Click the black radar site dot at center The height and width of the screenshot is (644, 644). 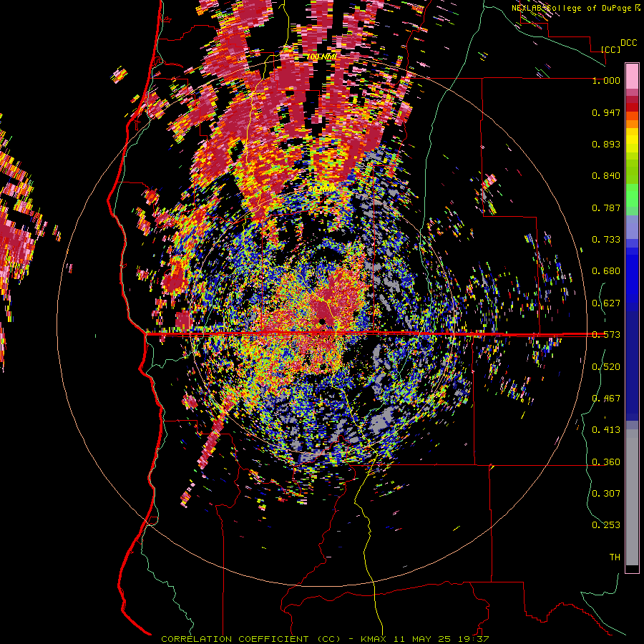[x=323, y=321]
